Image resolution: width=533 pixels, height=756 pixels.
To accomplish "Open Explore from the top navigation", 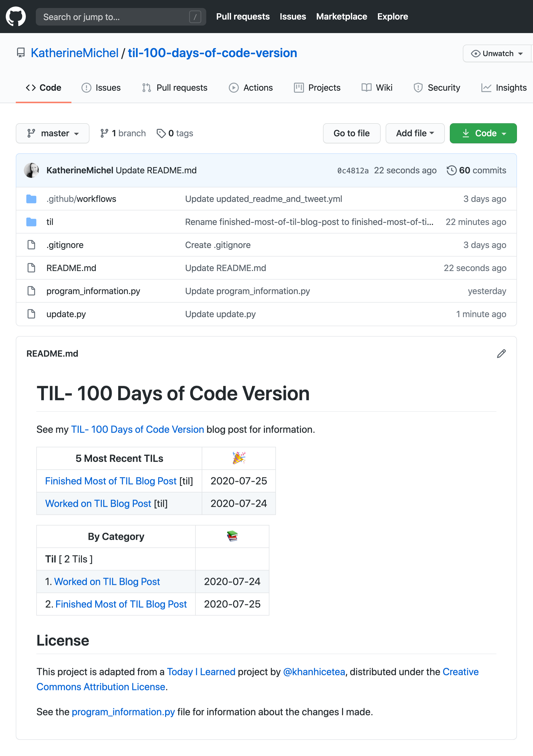I will 393,17.
